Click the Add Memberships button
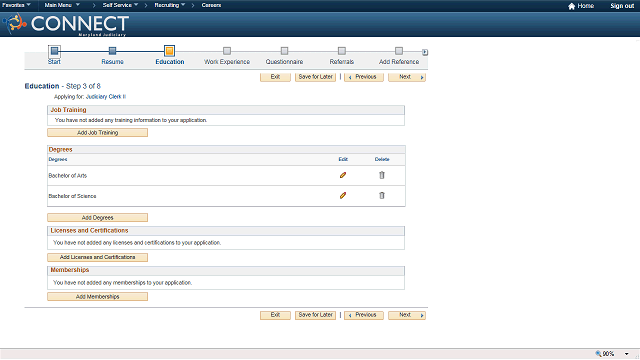 98,297
